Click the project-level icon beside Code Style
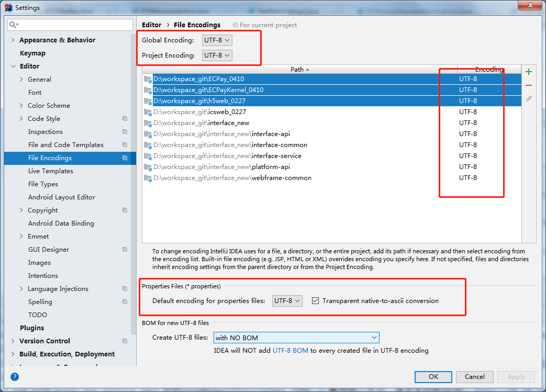The image size is (546, 392). click(125, 119)
